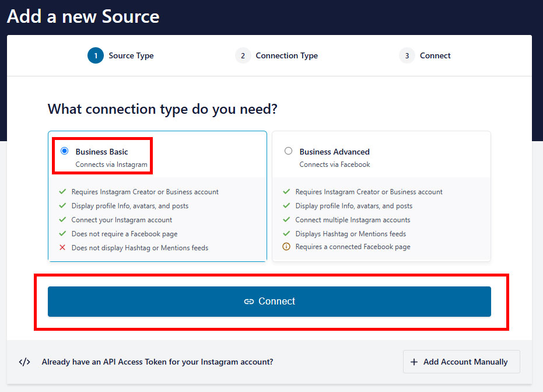The width and height of the screenshot is (543, 392).
Task: Click 'Does not display Hashtag or Mentions feeds'
Action: (139, 248)
